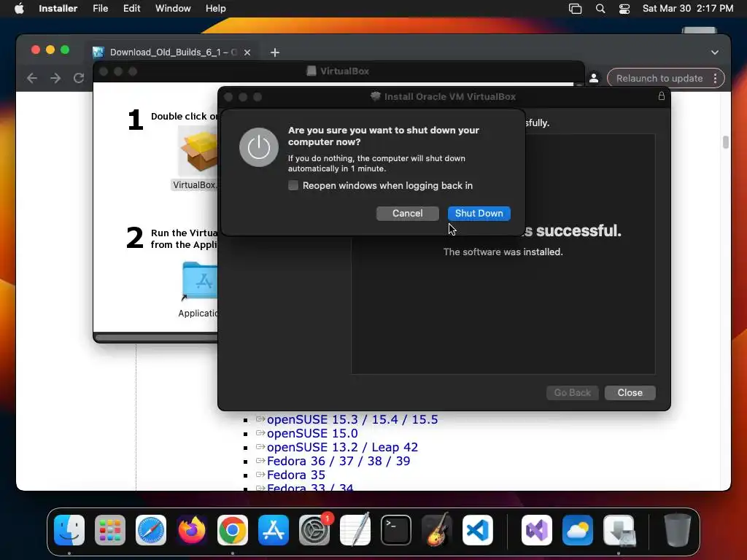The image size is (747, 560).
Task: Close the Download_Old_Builds tab
Action: coord(247,52)
